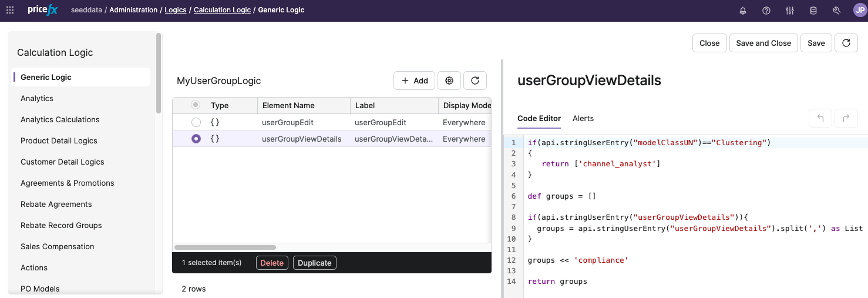Click the Calculation Logic breadcrumb link
Image resolution: width=868 pixels, height=298 pixels.
(222, 10)
